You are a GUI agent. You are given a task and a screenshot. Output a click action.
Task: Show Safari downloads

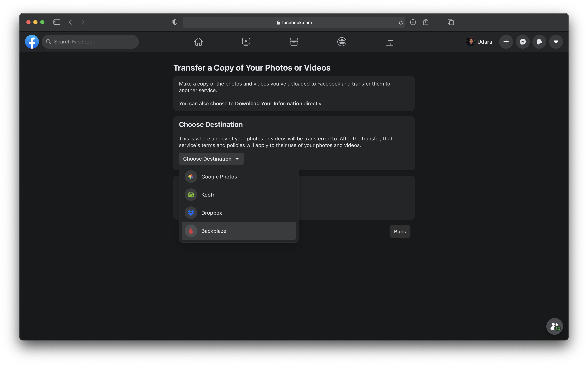[x=413, y=22]
